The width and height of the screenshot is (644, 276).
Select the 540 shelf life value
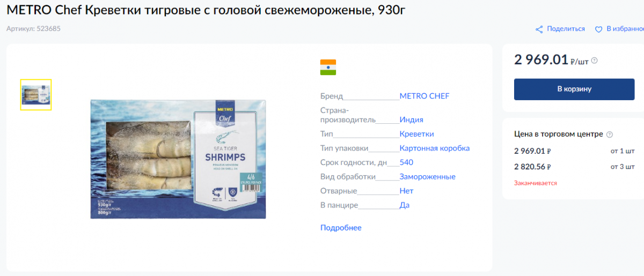point(406,162)
